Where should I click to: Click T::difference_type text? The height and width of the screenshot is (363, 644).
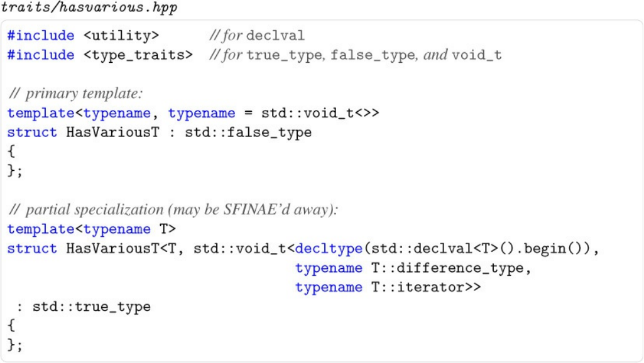point(447,268)
